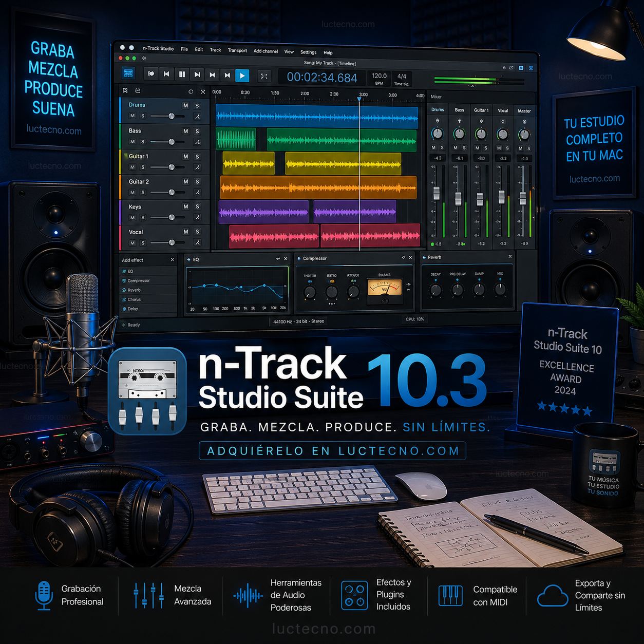This screenshot has height=644, width=644.
Task: Click the Bass track automation icon
Action: 197,142
